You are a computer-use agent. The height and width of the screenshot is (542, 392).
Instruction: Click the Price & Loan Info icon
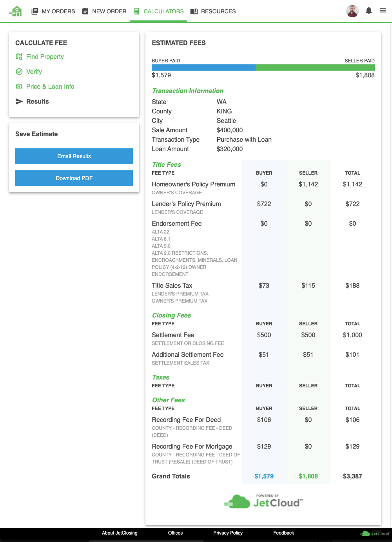point(19,86)
